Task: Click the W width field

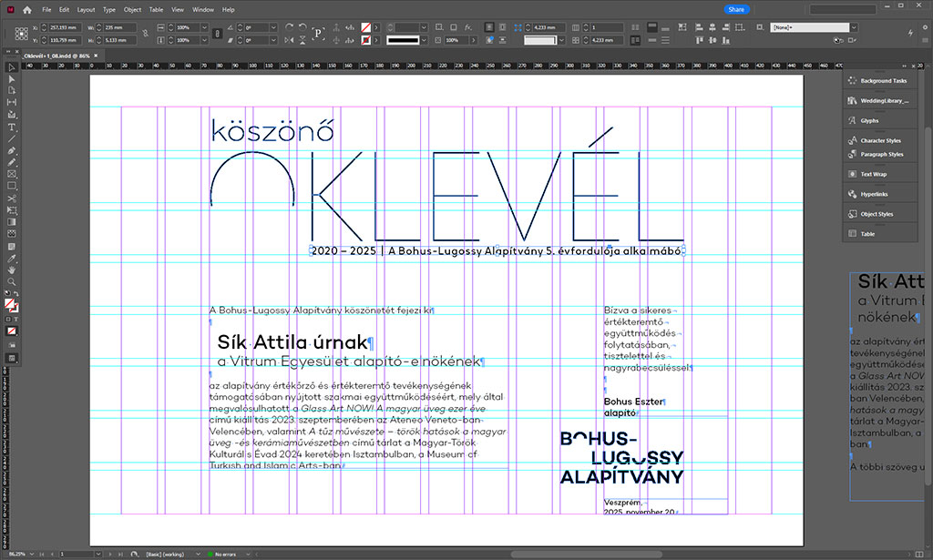Action: [x=119, y=27]
